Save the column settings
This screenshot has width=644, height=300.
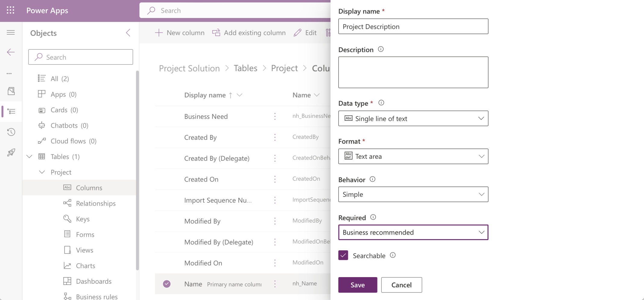(x=358, y=285)
